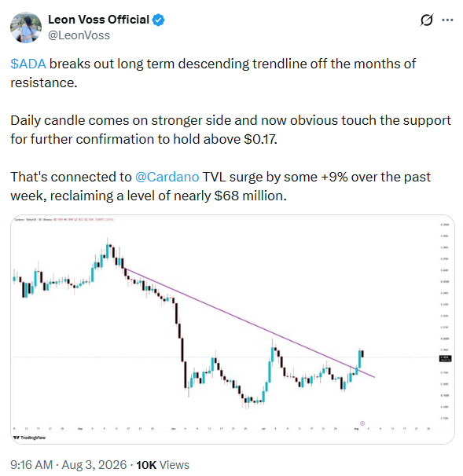Viewport: 463px width, 476px height.
Task: Open the $ADA cashtag link
Action: [x=28, y=64]
